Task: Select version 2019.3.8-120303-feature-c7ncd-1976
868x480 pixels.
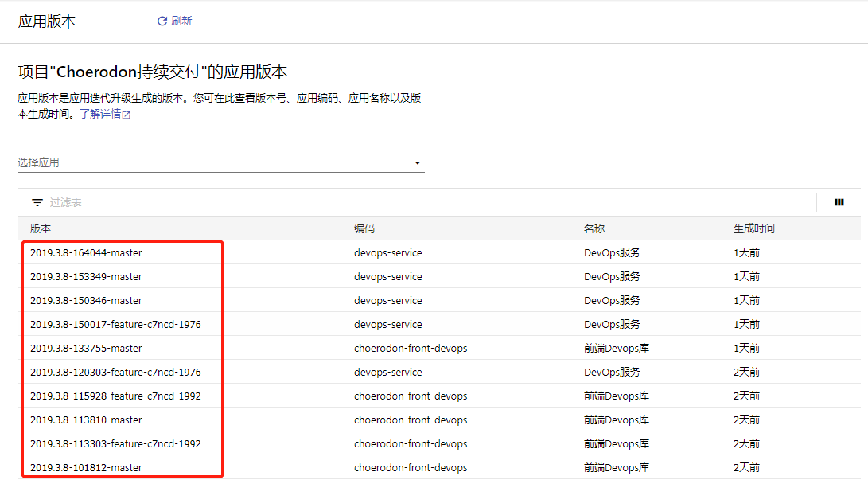Action: [x=115, y=372]
